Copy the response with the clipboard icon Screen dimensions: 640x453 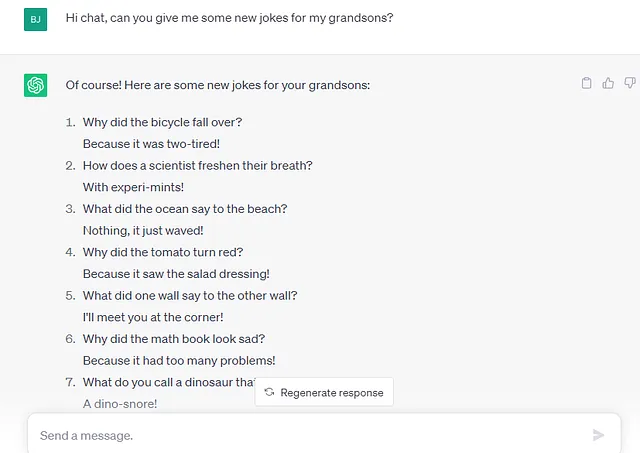[586, 83]
